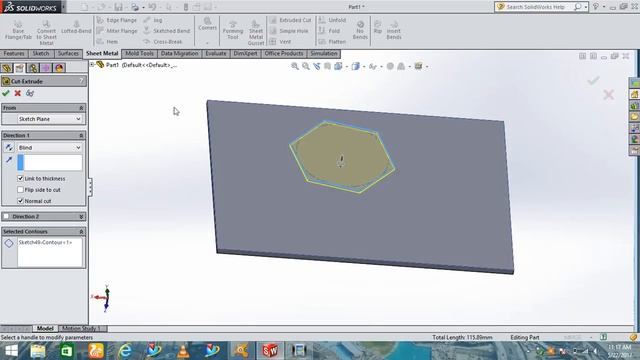Select the Rip tool
This screenshot has width=640, height=360.
(378, 27)
